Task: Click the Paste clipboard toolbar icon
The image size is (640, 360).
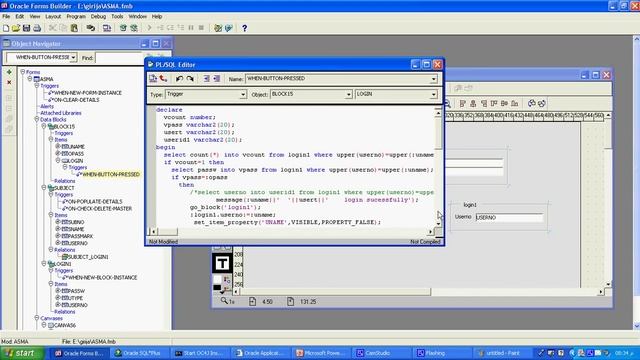Action: (74, 28)
